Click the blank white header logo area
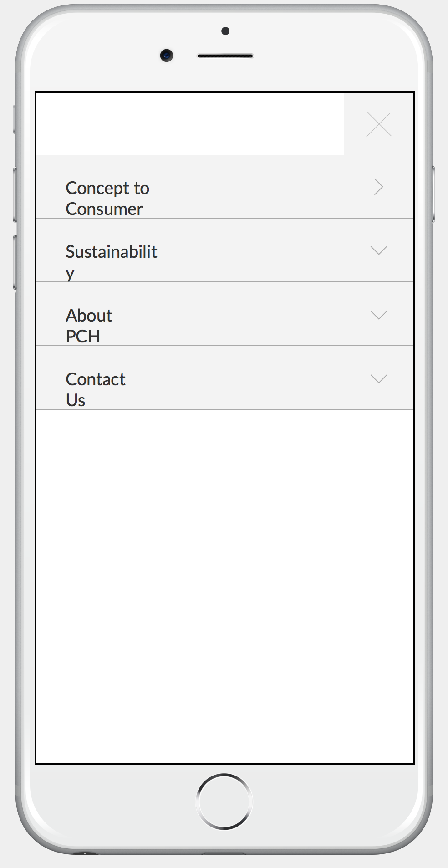This screenshot has width=448, height=868. (190, 124)
